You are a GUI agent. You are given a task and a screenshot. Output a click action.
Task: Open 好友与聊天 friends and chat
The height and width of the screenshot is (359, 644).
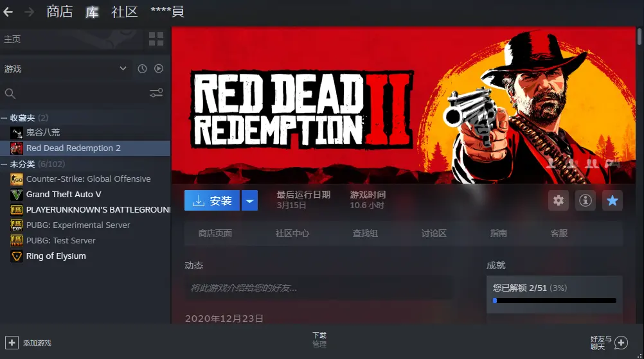(x=600, y=343)
